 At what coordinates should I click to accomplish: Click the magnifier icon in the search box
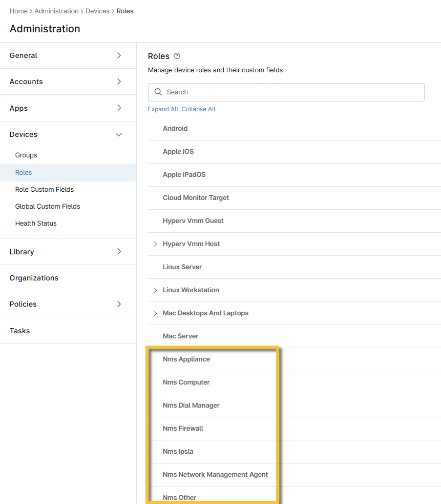coord(158,92)
